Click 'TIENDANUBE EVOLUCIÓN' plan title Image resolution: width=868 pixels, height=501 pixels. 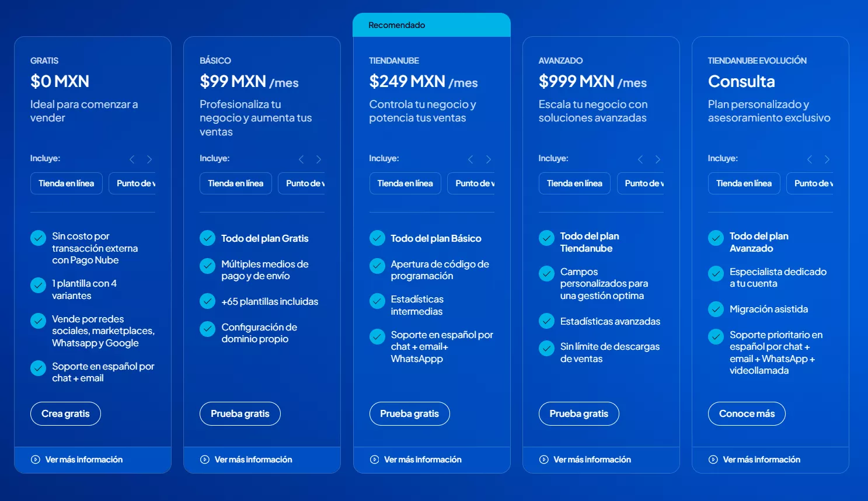[757, 61]
